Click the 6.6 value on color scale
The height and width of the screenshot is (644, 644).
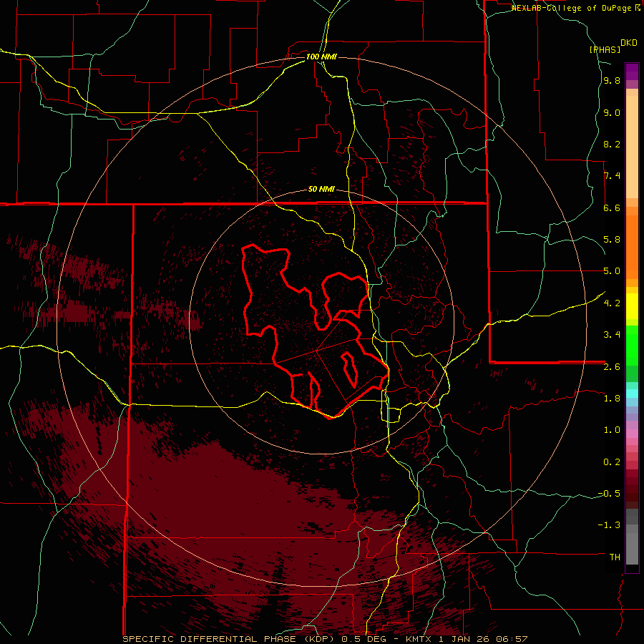pyautogui.click(x=612, y=208)
